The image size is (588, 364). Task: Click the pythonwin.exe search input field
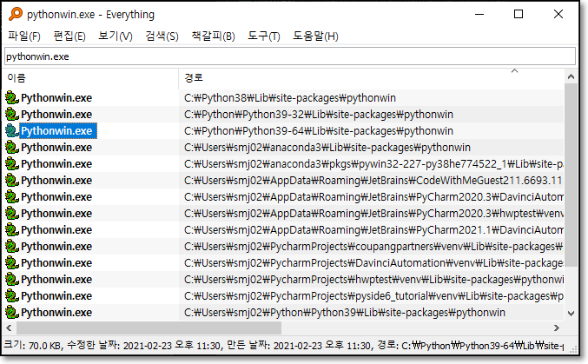[x=290, y=56]
